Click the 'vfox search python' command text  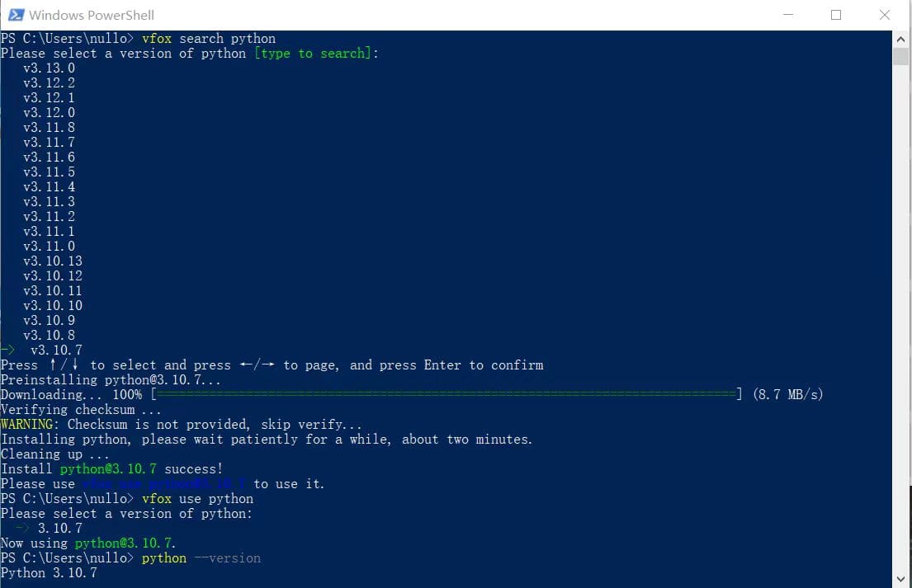[x=209, y=38]
